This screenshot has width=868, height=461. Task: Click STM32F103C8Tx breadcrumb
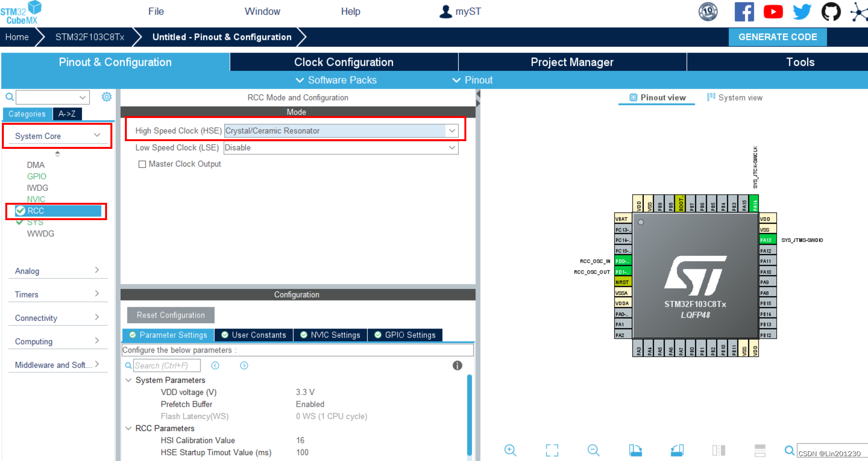[90, 37]
